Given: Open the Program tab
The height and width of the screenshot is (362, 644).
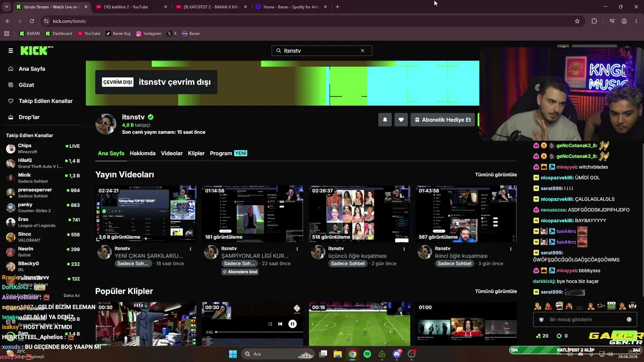Looking at the screenshot, I should tap(228, 153).
